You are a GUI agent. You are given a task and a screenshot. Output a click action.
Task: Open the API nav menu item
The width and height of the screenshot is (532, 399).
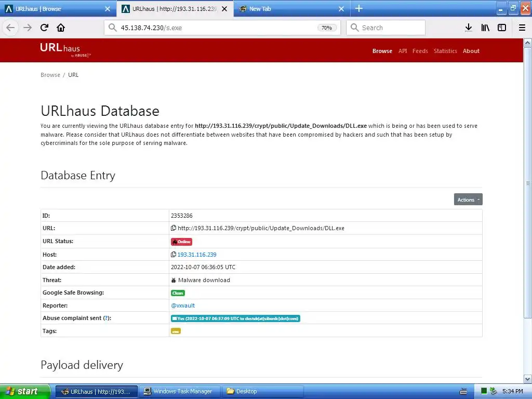click(x=403, y=51)
